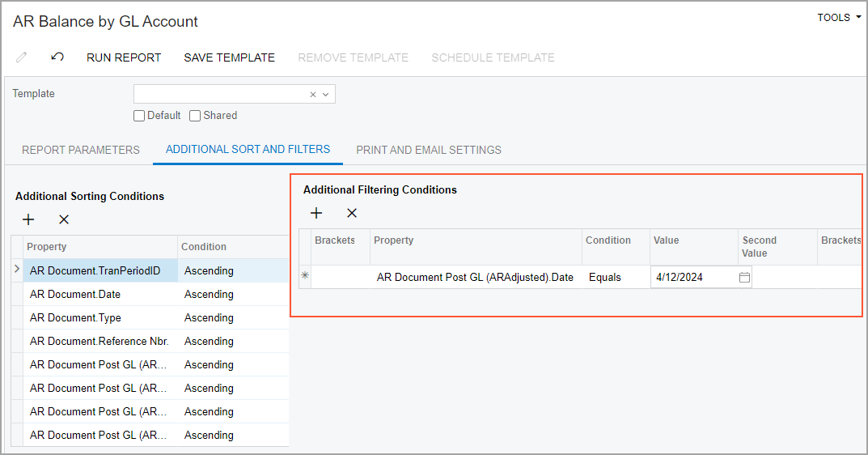Open the calendar picker in Value field
The image size is (868, 455).
click(x=744, y=278)
